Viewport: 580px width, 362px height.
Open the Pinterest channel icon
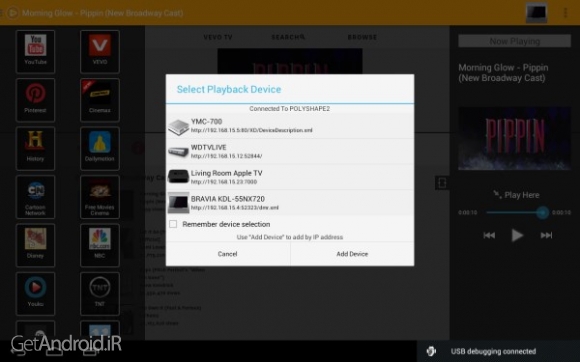tap(36, 100)
